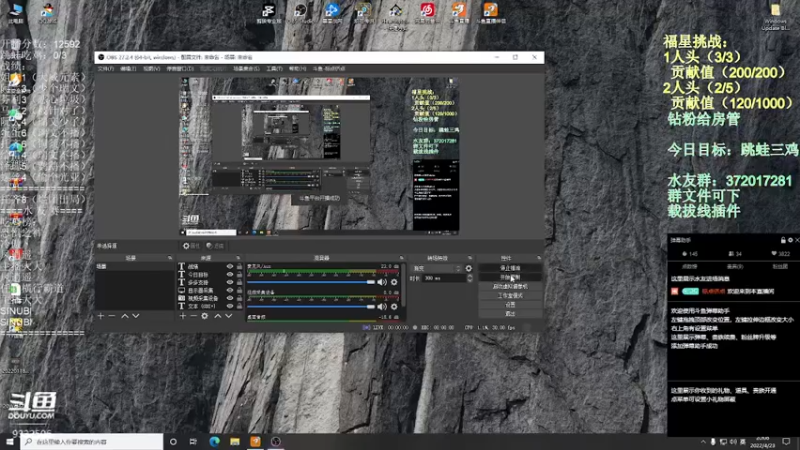Viewport: 800px width, 450px height.
Task: Float the Scenes (场景) dock via its header icon
Action: tap(170, 258)
